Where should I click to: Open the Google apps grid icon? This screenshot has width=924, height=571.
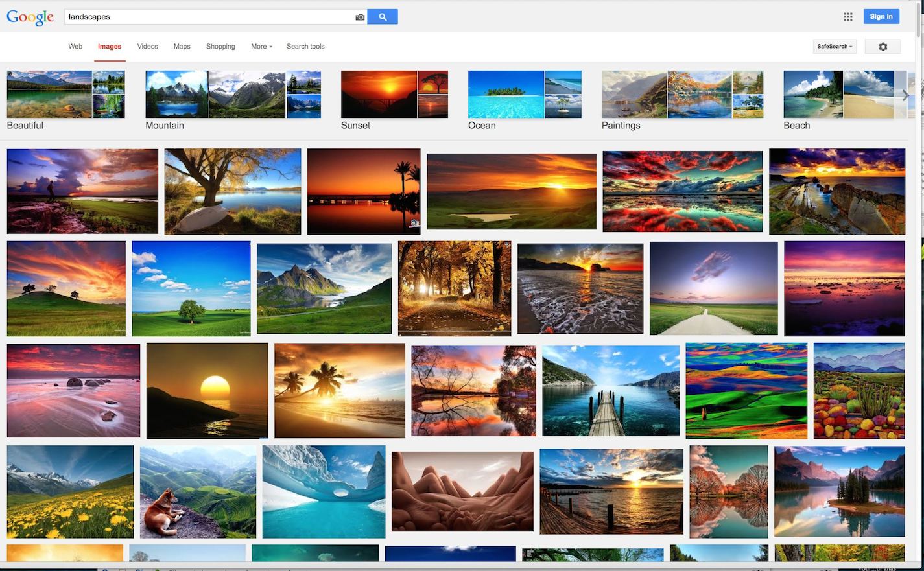pyautogui.click(x=848, y=17)
